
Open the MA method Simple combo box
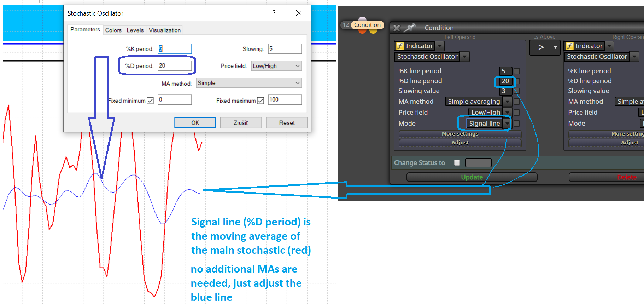tap(249, 83)
